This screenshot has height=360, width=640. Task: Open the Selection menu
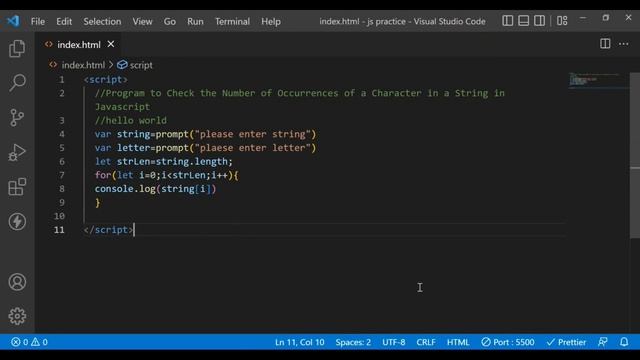coord(102,21)
